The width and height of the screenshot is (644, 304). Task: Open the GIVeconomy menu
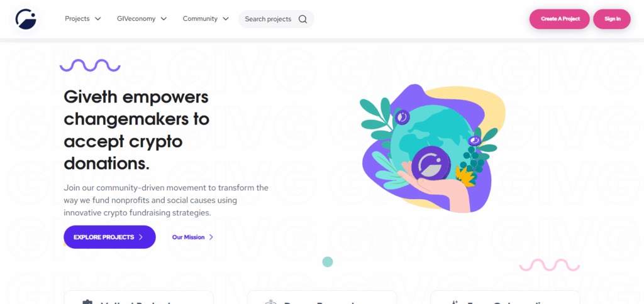(142, 19)
